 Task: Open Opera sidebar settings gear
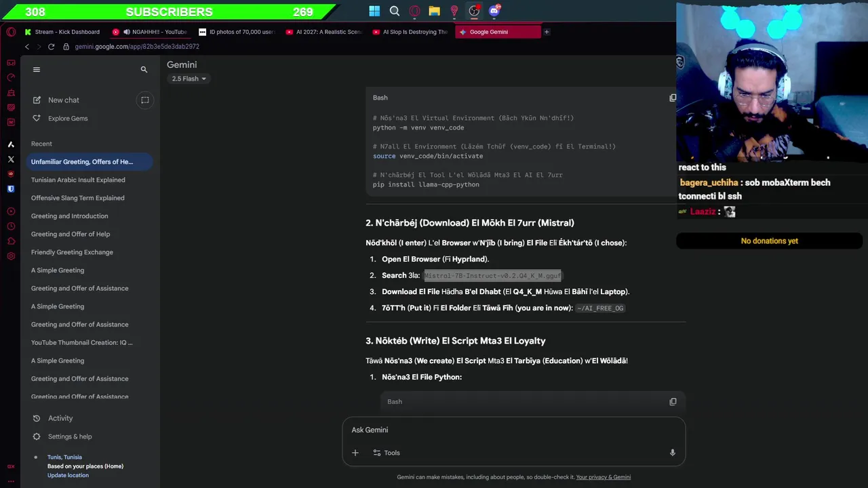click(11, 256)
